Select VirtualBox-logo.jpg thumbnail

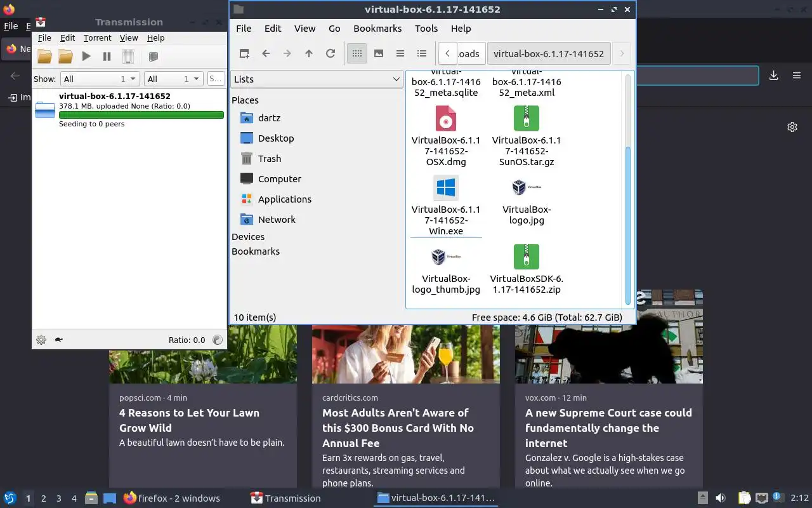pyautogui.click(x=527, y=187)
